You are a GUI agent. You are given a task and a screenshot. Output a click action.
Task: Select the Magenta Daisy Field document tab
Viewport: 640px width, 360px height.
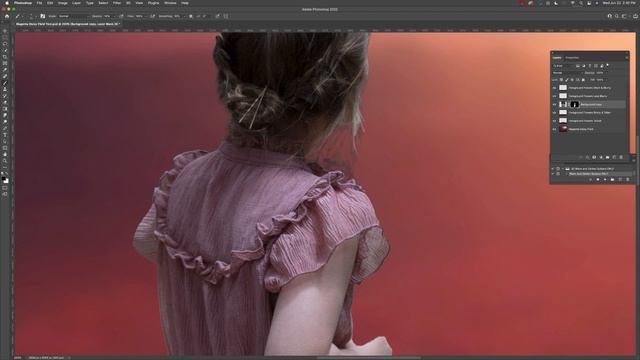[67, 24]
